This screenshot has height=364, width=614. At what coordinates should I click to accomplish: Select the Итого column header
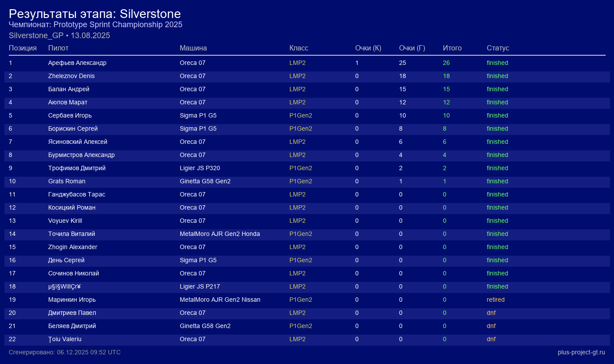pyautogui.click(x=452, y=48)
